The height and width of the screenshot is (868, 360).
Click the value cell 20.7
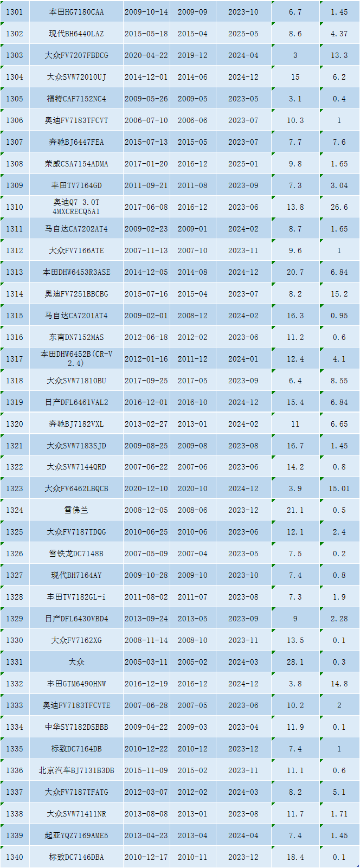click(295, 272)
